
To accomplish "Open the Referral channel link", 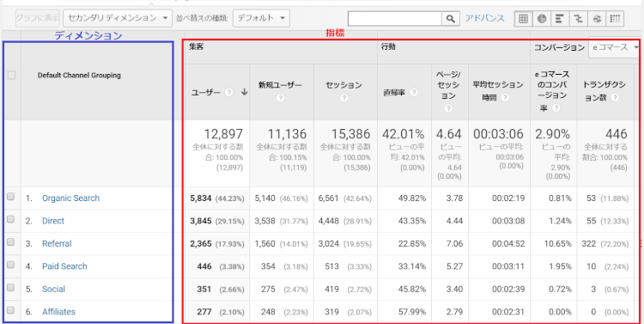I will coord(57,243).
